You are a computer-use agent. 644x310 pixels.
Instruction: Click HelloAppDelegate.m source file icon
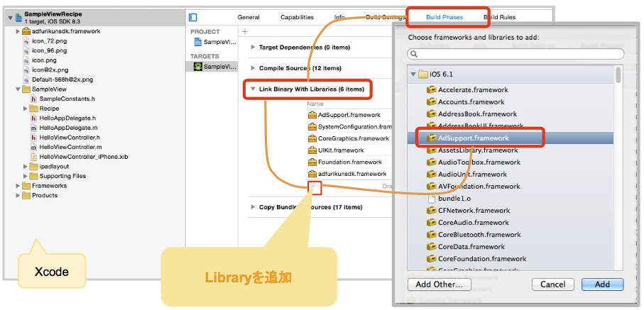(33, 128)
